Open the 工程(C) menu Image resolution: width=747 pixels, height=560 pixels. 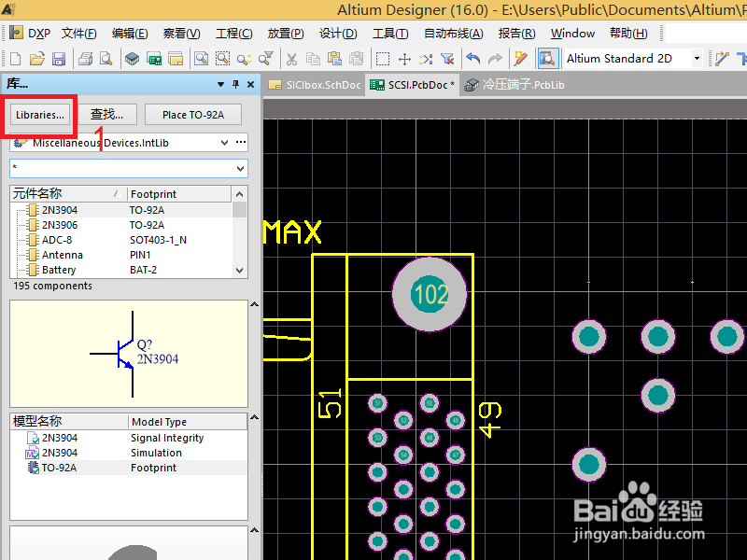tap(234, 33)
